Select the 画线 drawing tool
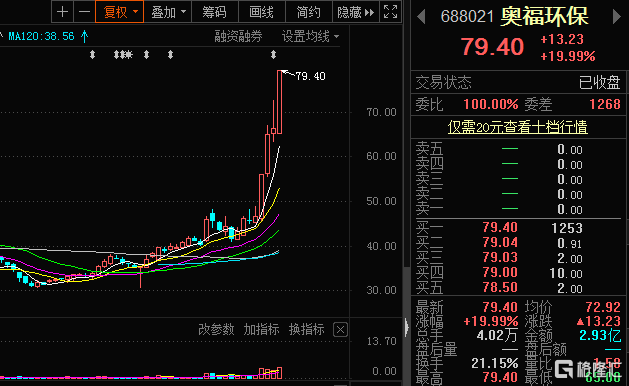This screenshot has height=386, width=629. 262,12
